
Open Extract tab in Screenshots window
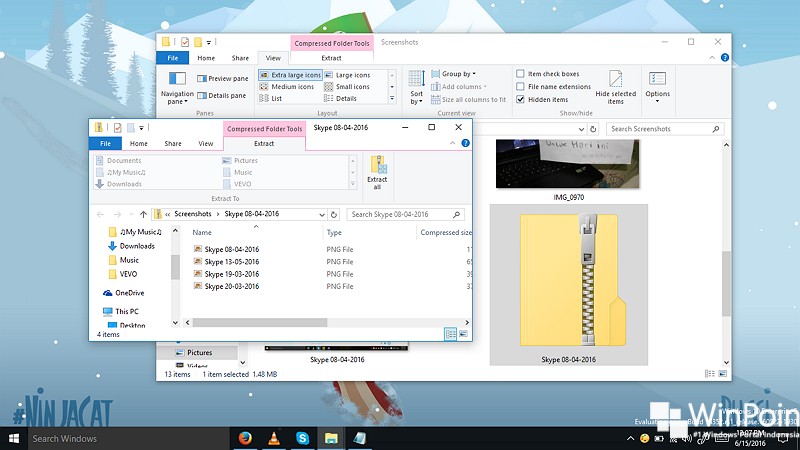click(x=331, y=58)
